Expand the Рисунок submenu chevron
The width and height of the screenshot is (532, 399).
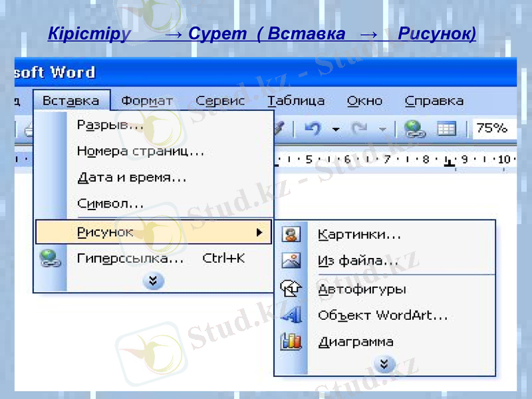point(384,364)
